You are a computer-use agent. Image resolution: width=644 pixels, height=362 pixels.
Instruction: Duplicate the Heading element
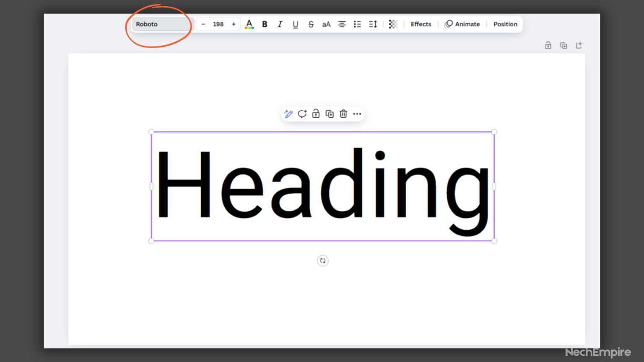click(330, 114)
